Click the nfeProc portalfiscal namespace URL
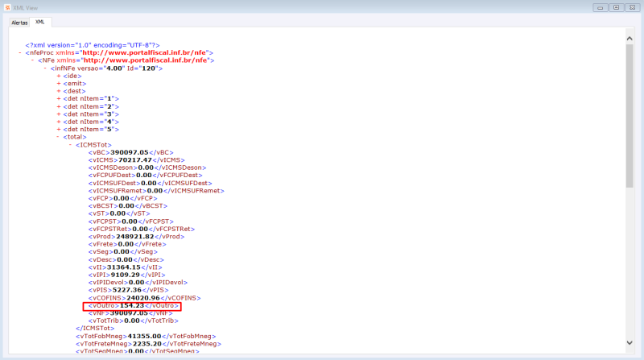The image size is (644, 360). pos(146,52)
